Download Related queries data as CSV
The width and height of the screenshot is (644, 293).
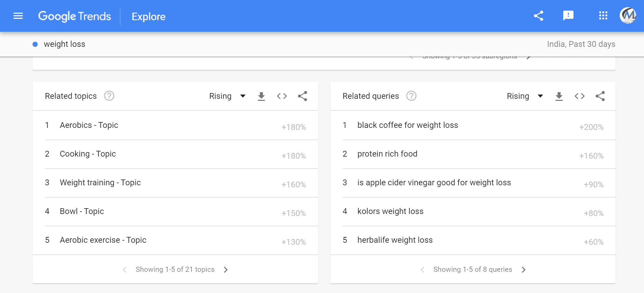tap(559, 96)
